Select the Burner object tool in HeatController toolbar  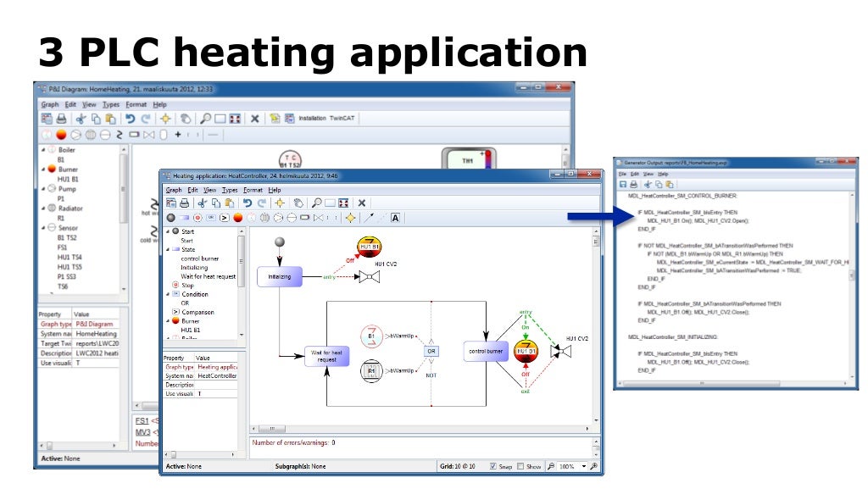click(238, 218)
